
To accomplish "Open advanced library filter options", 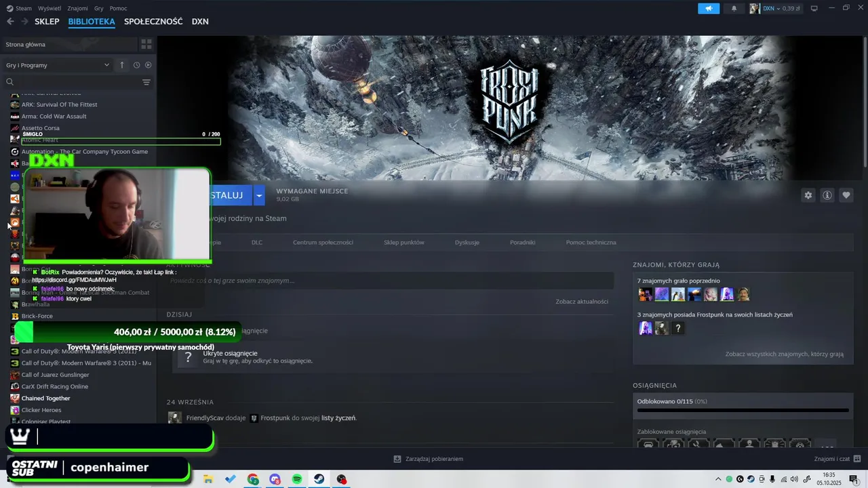I will point(146,82).
